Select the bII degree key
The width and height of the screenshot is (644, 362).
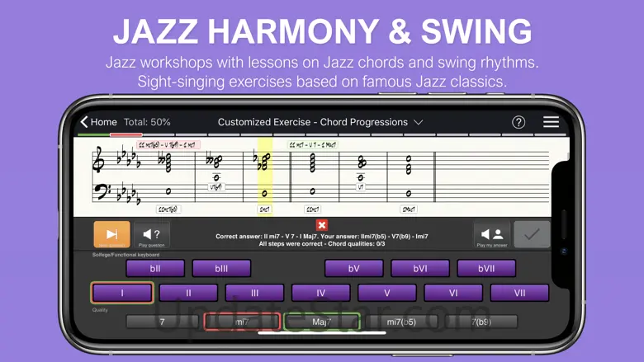[155, 269]
